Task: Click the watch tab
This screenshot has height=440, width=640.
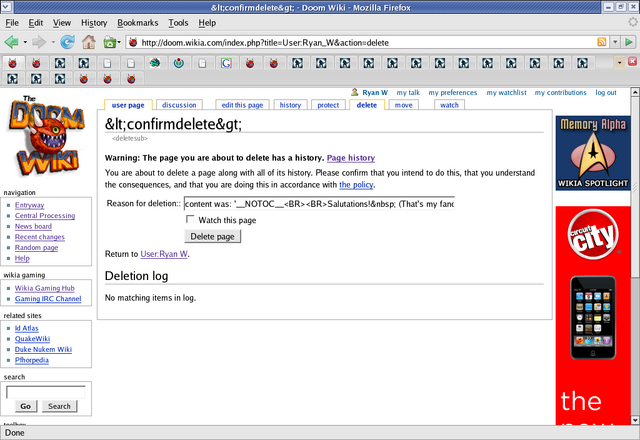Action: pyautogui.click(x=449, y=105)
